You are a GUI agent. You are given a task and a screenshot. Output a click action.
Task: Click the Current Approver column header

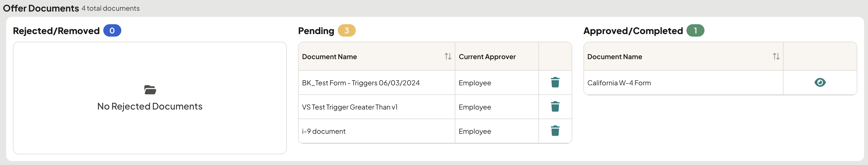(487, 57)
